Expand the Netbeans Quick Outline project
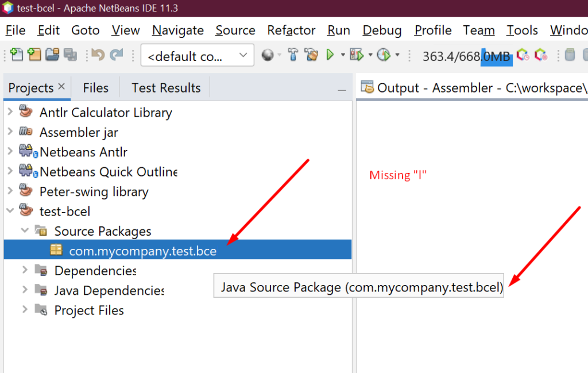Viewport: 588px width, 373px height. [x=10, y=171]
